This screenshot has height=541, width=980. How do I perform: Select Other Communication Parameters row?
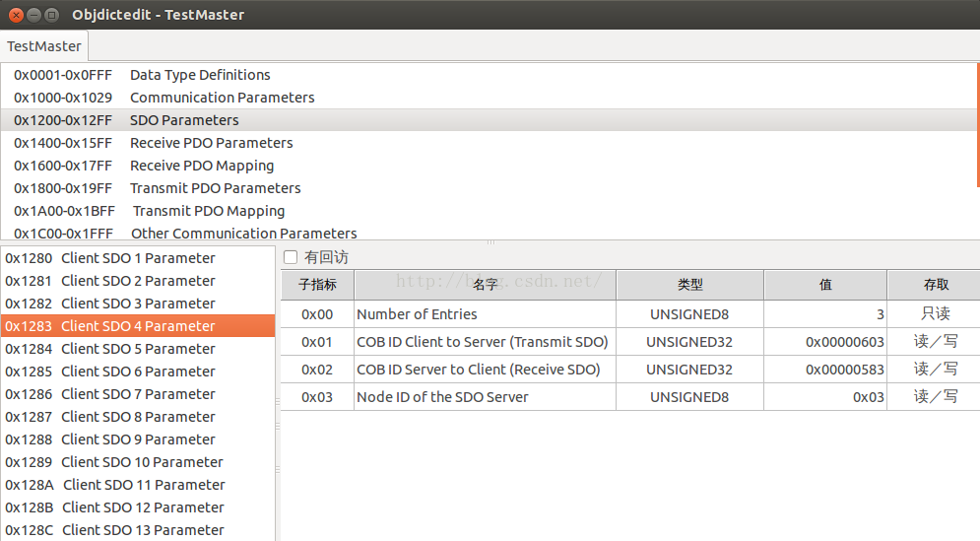coord(489,233)
